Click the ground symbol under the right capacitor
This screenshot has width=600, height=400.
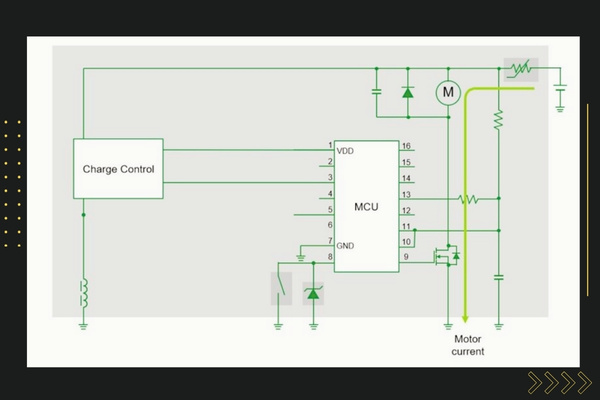click(498, 327)
